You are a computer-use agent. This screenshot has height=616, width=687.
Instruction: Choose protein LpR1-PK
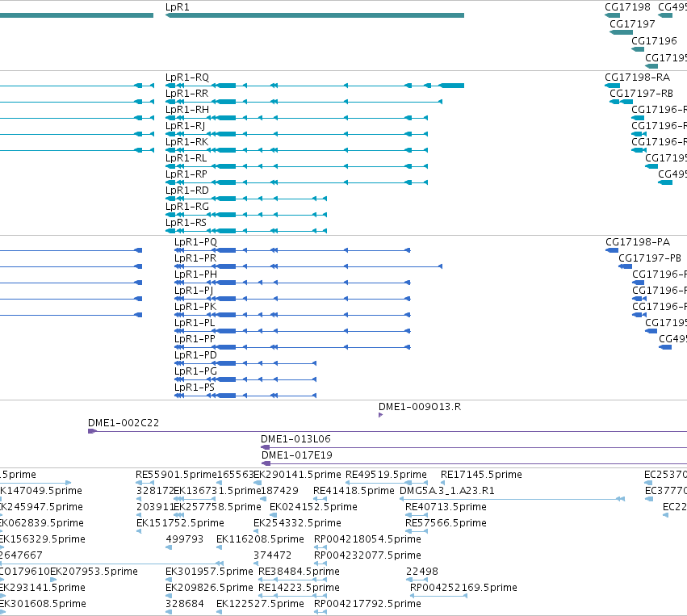(195, 307)
